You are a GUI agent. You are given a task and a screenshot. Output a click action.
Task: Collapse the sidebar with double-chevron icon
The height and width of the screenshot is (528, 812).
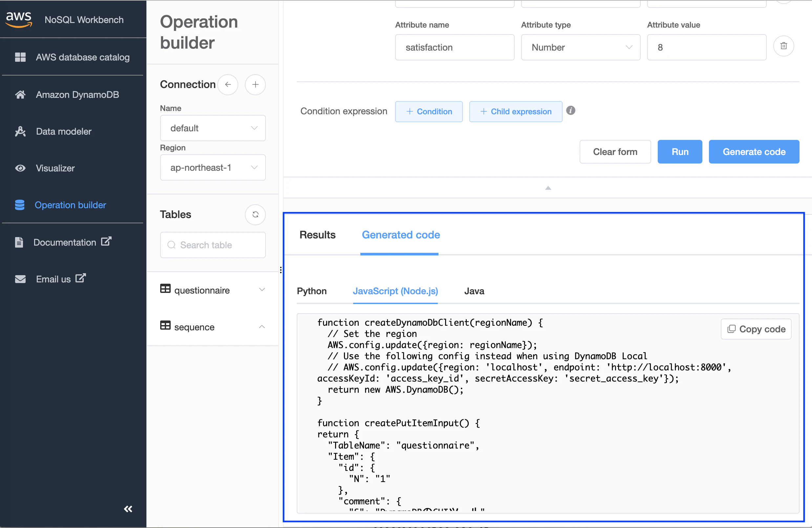tap(128, 509)
